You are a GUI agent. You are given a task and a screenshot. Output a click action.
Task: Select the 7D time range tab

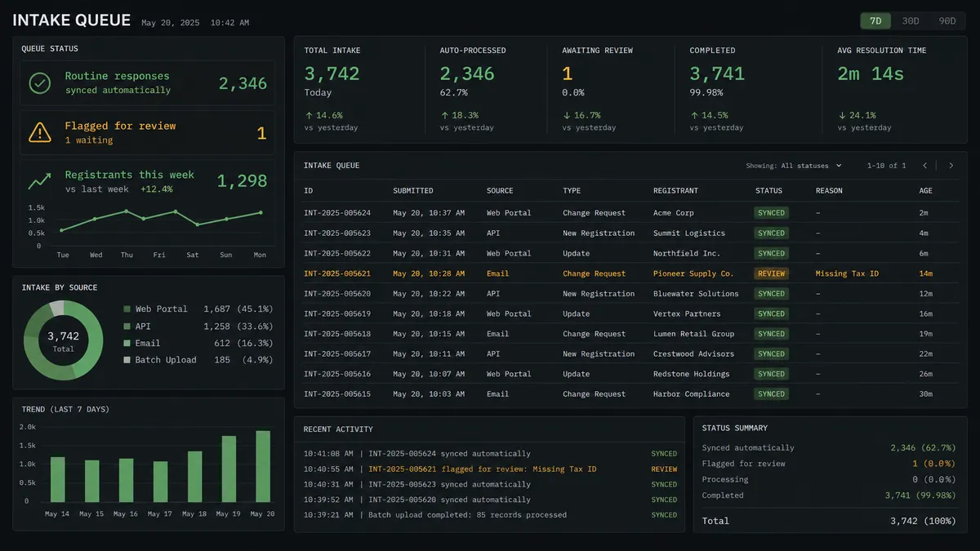[875, 21]
